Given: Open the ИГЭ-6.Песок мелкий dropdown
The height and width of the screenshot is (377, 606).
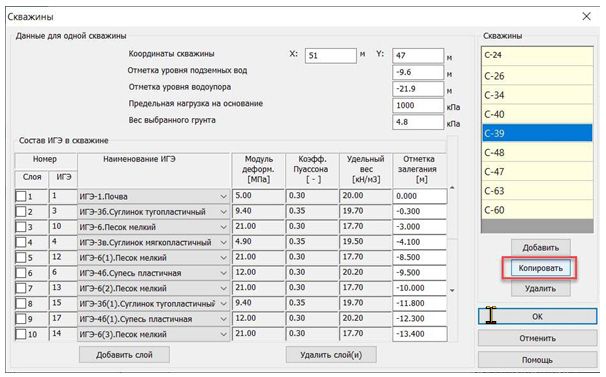Looking at the screenshot, I should (223, 227).
